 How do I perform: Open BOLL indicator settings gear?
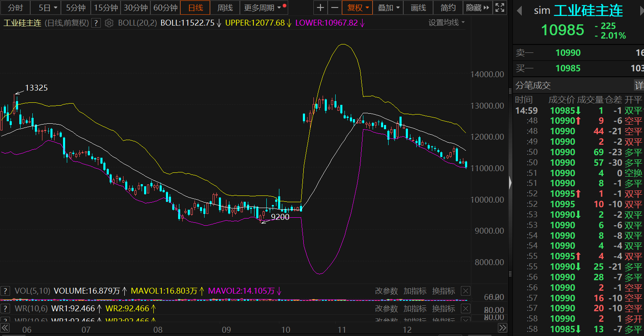point(109,23)
